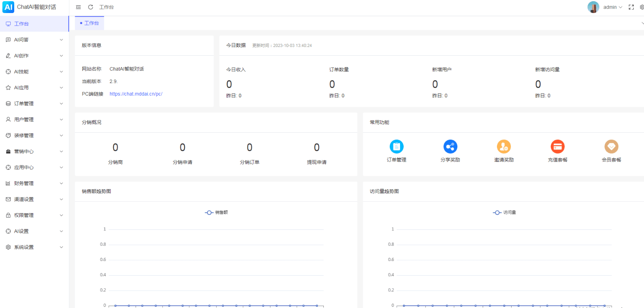Click the 装修管理 sidebar icon
644x308 pixels.
8,135
